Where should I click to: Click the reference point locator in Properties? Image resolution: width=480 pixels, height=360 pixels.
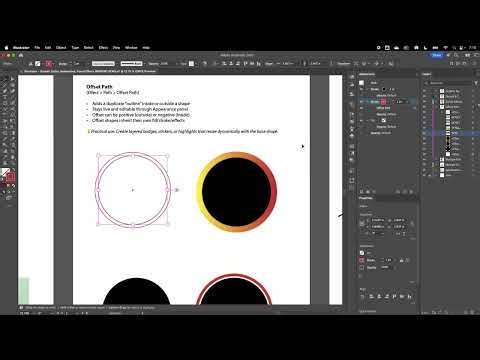[x=363, y=223]
